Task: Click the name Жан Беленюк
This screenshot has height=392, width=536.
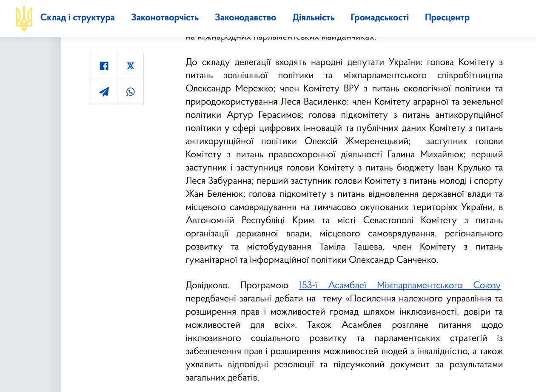Action: 216,194
